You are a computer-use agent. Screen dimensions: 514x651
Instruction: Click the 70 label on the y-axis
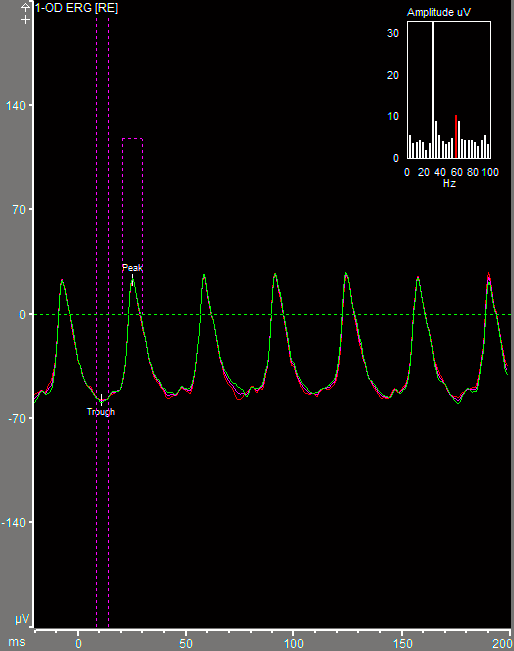[x=19, y=210]
